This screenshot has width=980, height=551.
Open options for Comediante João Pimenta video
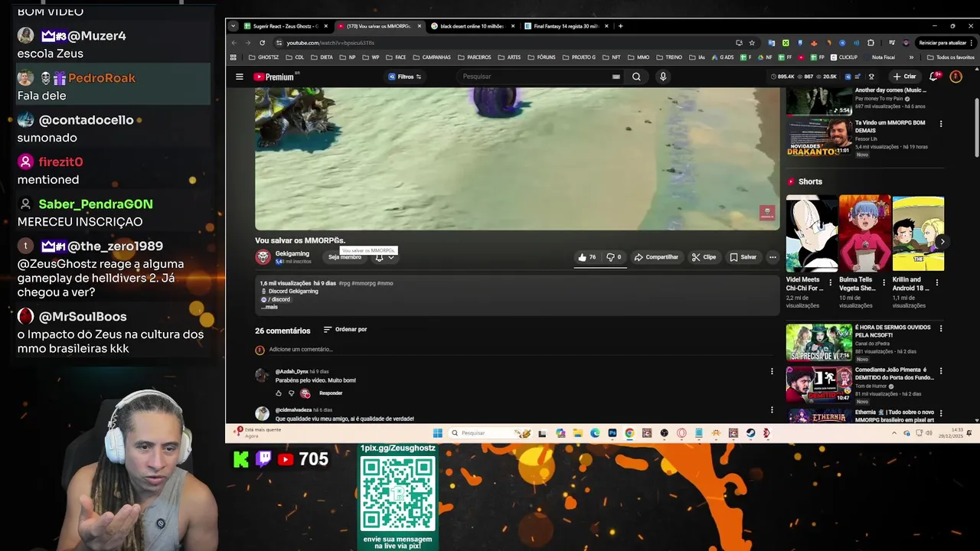pyautogui.click(x=941, y=371)
